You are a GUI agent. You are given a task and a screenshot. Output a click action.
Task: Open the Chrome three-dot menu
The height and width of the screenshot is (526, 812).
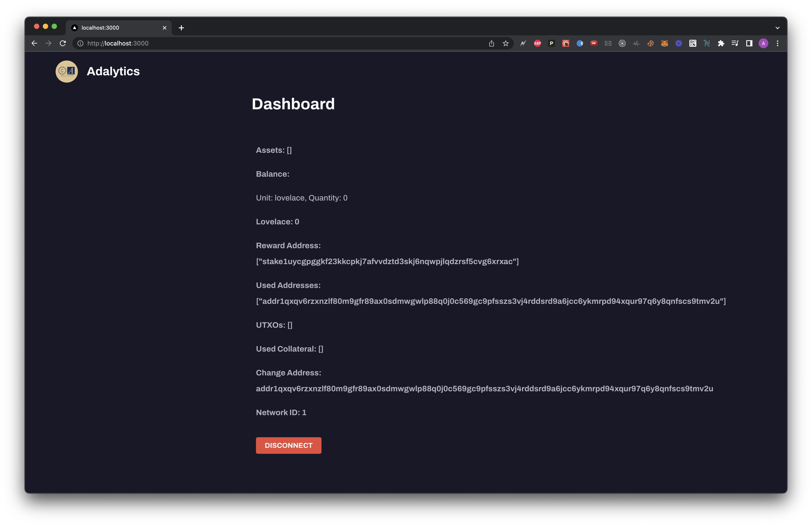click(x=778, y=43)
